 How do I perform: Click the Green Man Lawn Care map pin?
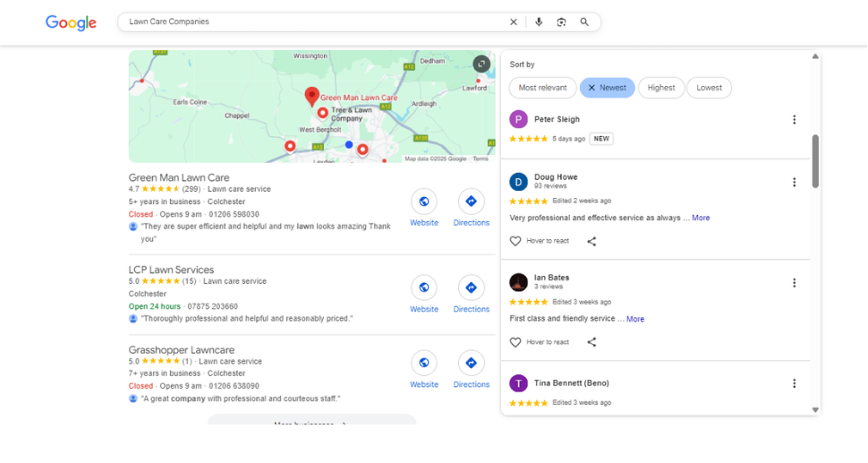coord(311,96)
